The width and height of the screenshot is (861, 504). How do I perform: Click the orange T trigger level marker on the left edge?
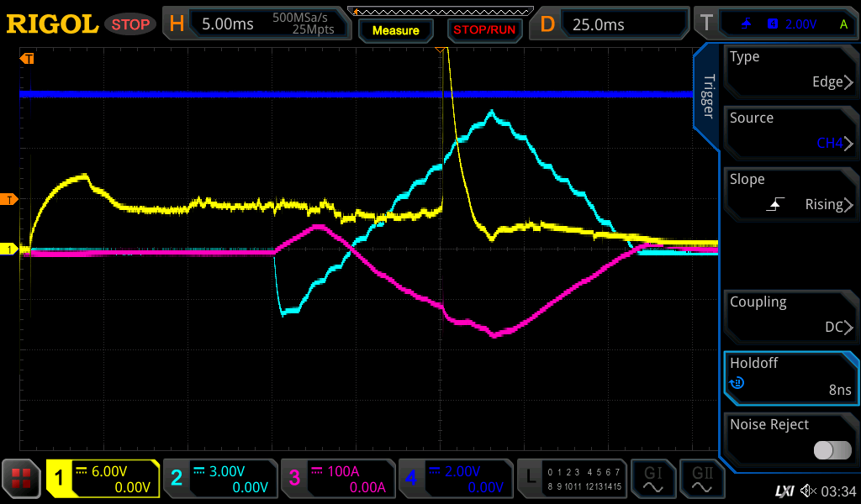pos(10,199)
